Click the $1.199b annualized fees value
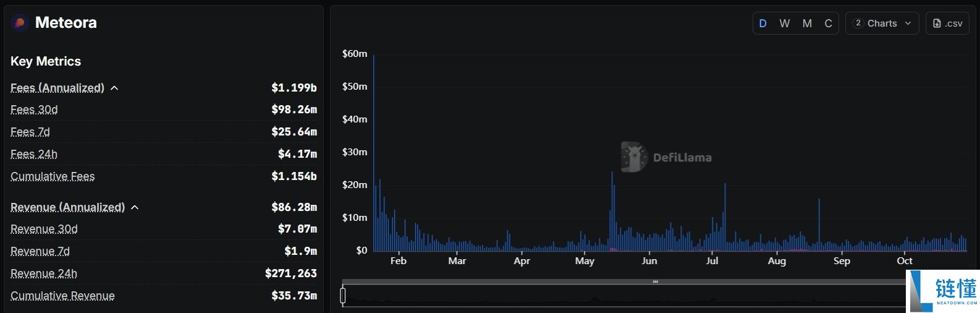The width and height of the screenshot is (980, 313). point(294,88)
